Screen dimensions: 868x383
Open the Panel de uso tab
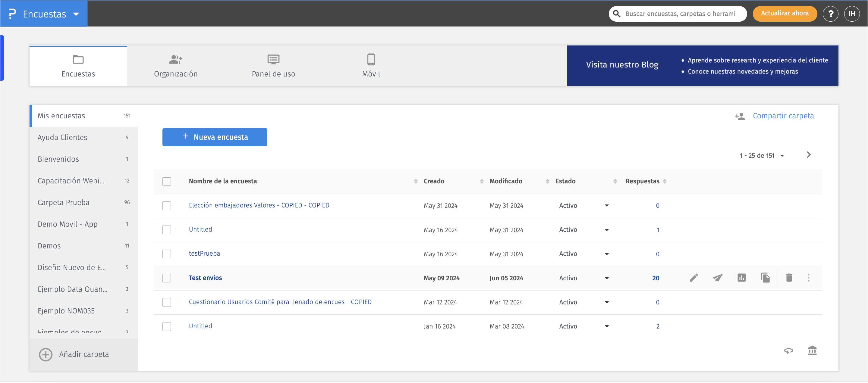[273, 66]
